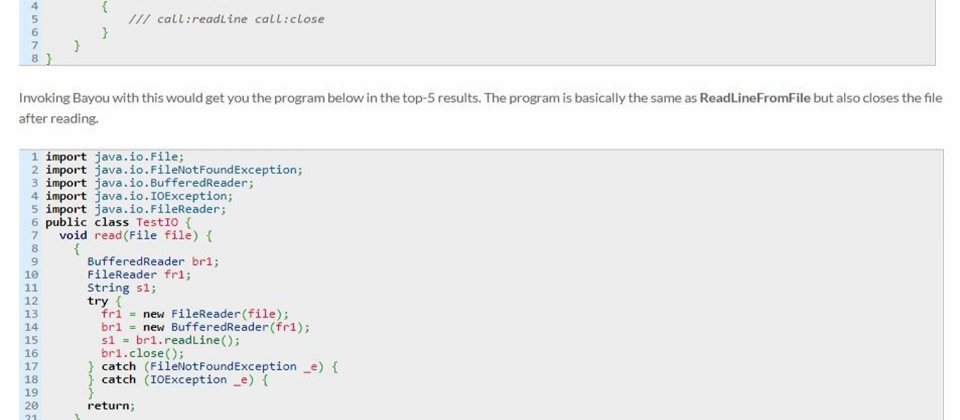Viewport: 960px width, 420px height.
Task: Click the String s1 declaration
Action: point(121,288)
